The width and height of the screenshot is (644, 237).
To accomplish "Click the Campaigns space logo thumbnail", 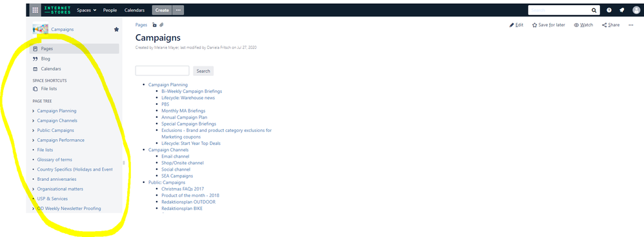I will click(x=40, y=30).
